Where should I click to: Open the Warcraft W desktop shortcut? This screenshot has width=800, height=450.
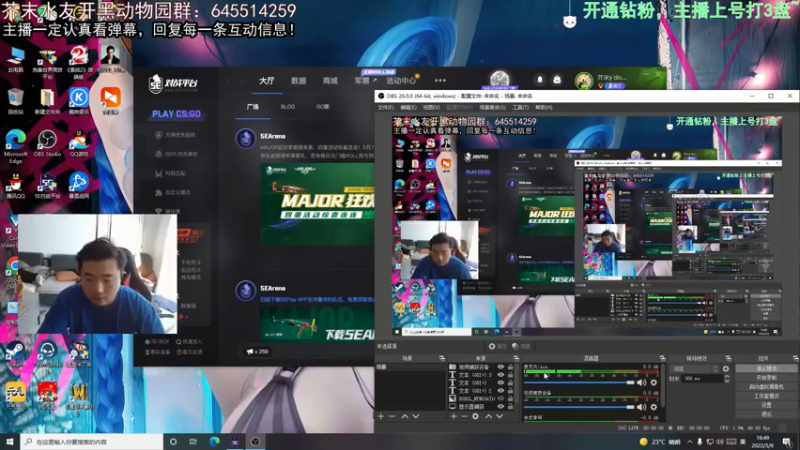[79, 397]
